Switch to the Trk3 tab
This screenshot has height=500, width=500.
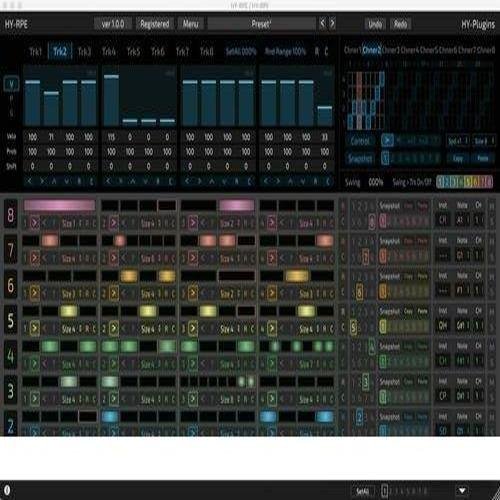click(84, 51)
